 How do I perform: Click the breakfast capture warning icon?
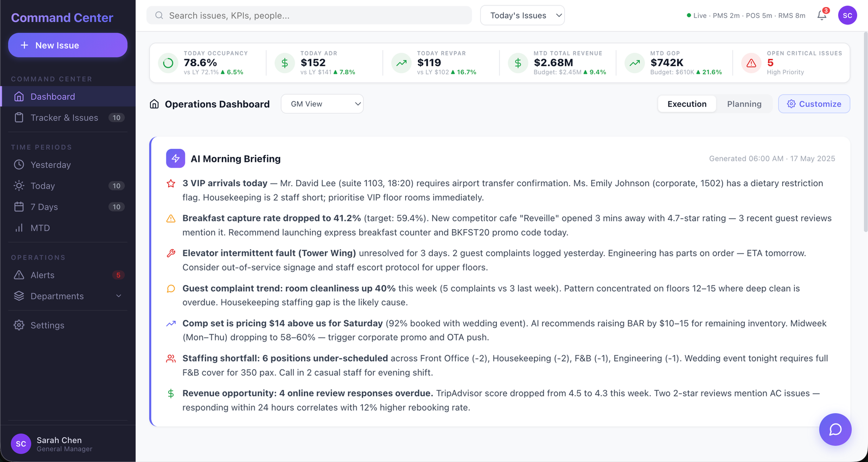tap(171, 218)
